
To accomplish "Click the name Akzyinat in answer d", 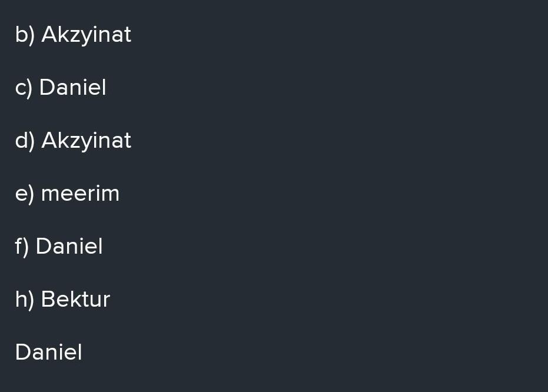I will pos(87,141).
